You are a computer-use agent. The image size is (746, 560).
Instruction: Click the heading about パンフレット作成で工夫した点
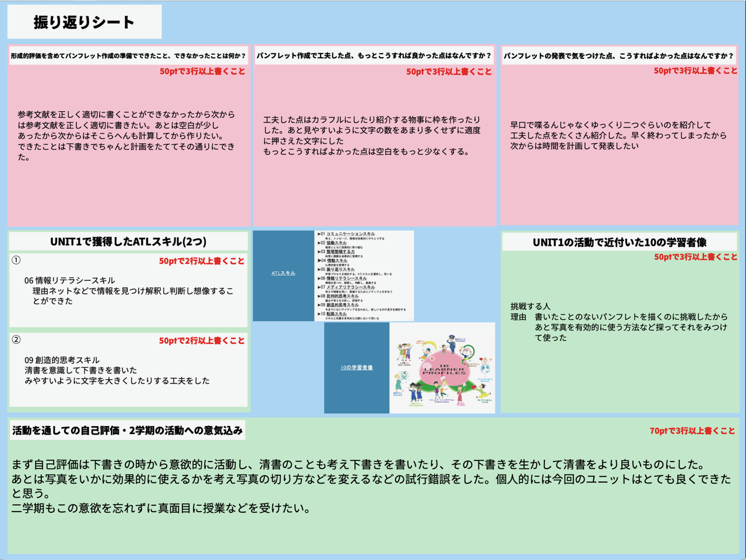374,56
